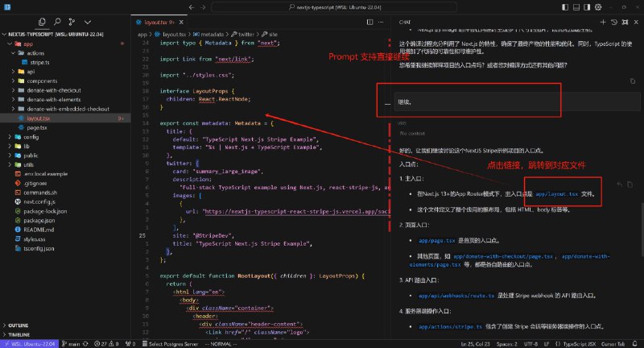Open .env.local.example file

[45, 174]
